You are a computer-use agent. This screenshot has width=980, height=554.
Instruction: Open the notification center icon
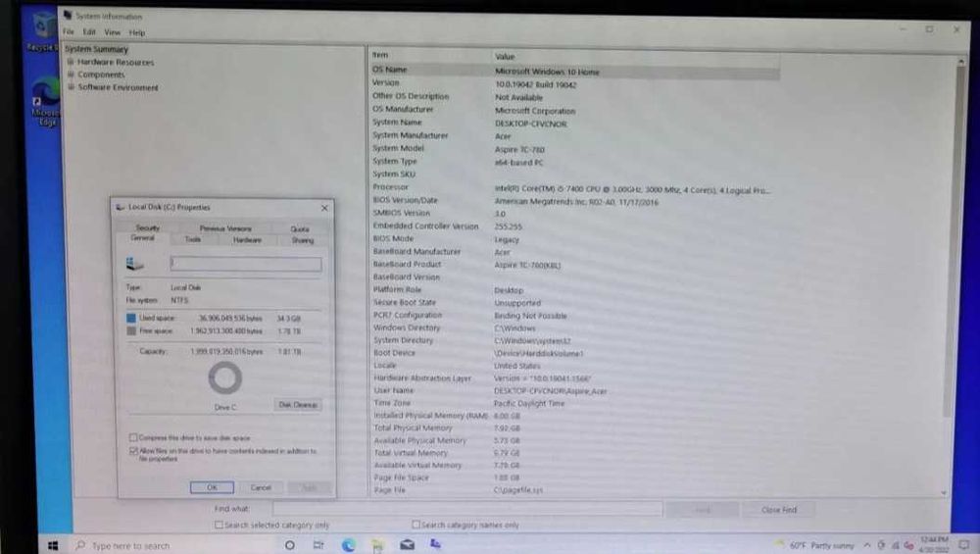click(x=963, y=545)
